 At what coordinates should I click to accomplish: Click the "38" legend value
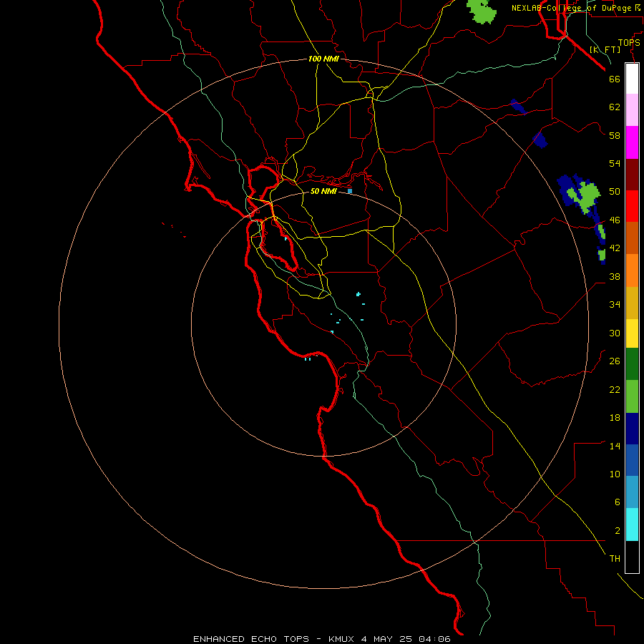(x=615, y=277)
